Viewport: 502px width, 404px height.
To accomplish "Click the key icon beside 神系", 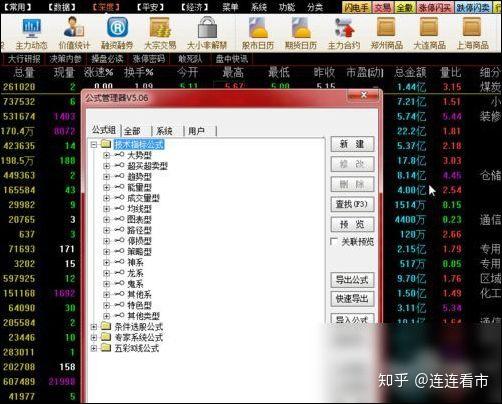I will point(120,262).
